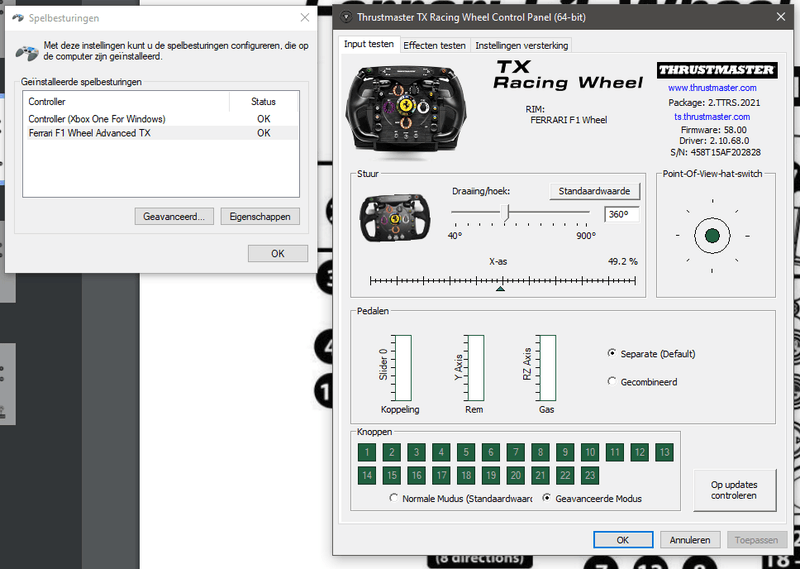The height and width of the screenshot is (569, 800).
Task: Click the X-as axis position marker
Action: (501, 289)
